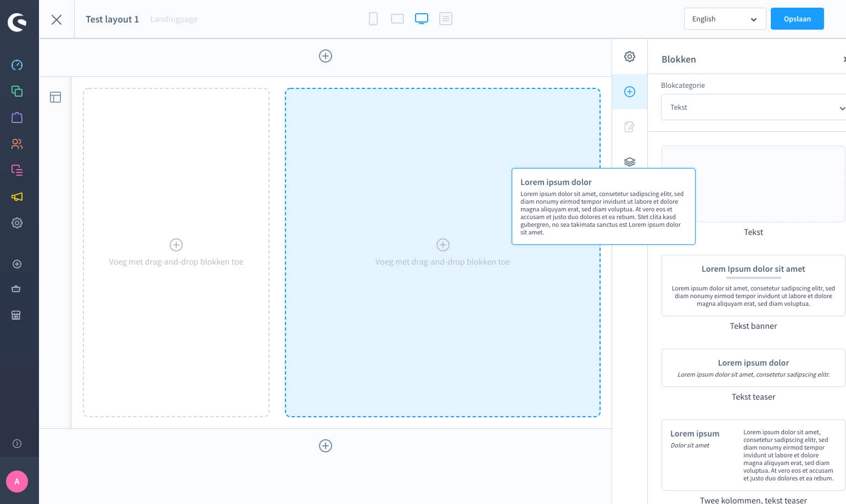Open the form view icon
The image size is (846, 504).
pyautogui.click(x=446, y=19)
